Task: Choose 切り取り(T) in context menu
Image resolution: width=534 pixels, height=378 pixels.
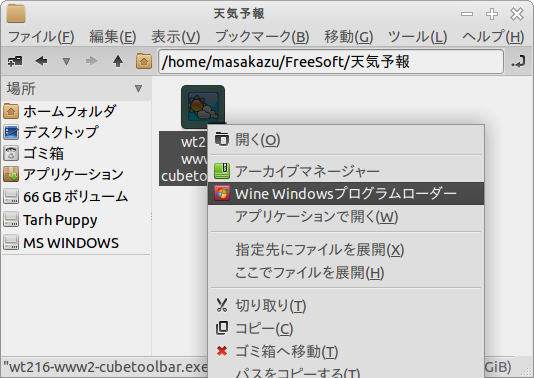Action: 346,305
